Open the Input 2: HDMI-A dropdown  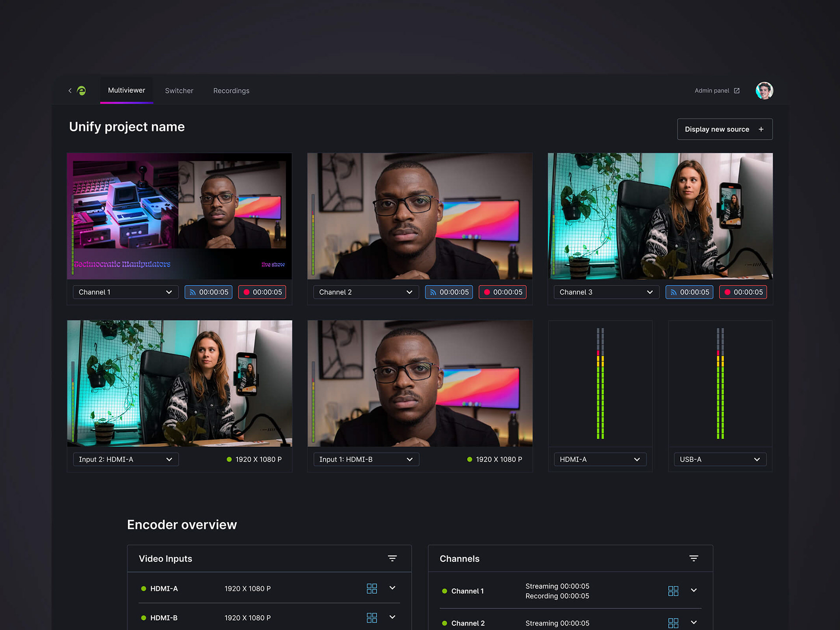point(125,459)
